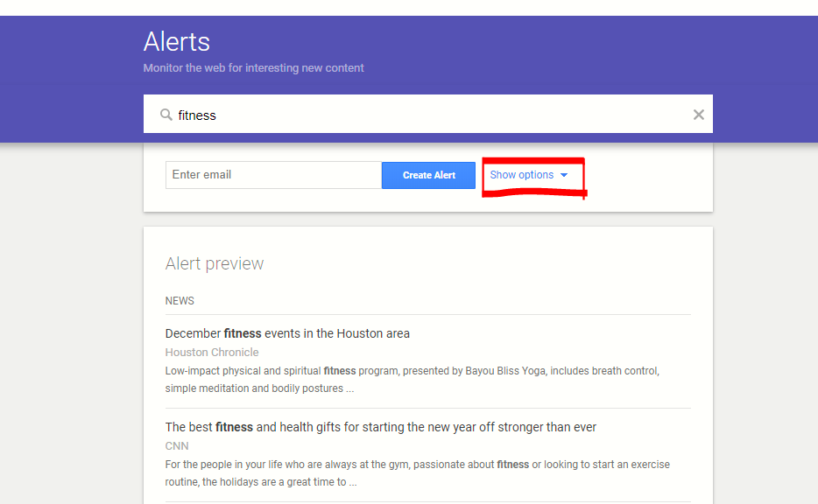Click the CNN source label
This screenshot has width=818, height=504.
[x=177, y=446]
